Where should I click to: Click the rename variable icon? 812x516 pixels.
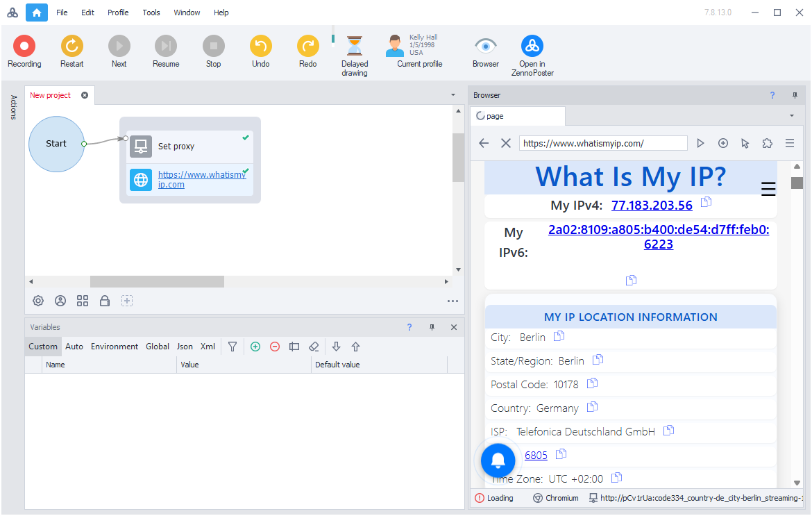(x=294, y=347)
